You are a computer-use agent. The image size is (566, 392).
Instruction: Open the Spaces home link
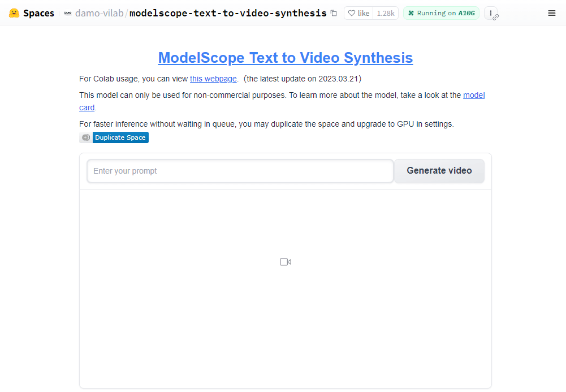(x=38, y=13)
